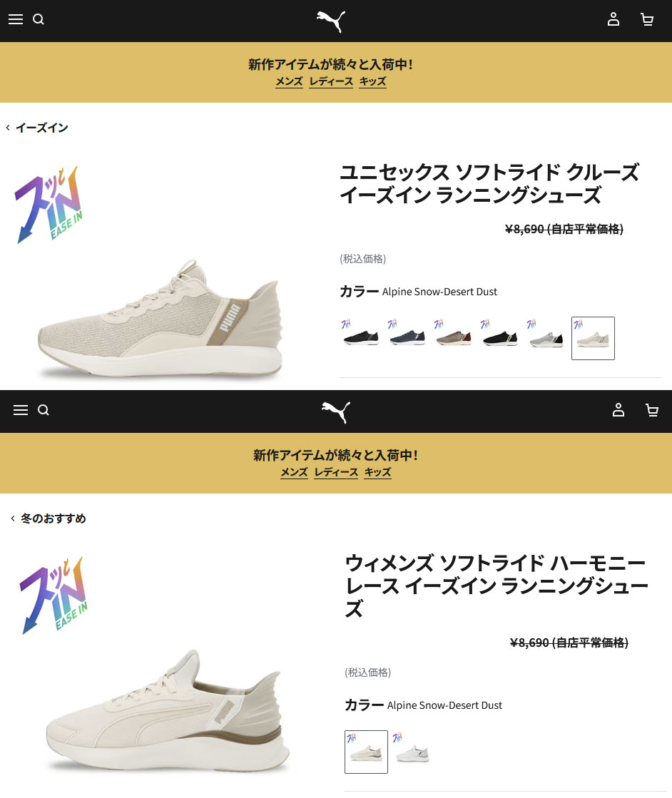Open the hamburger menu in top header

pos(16,19)
